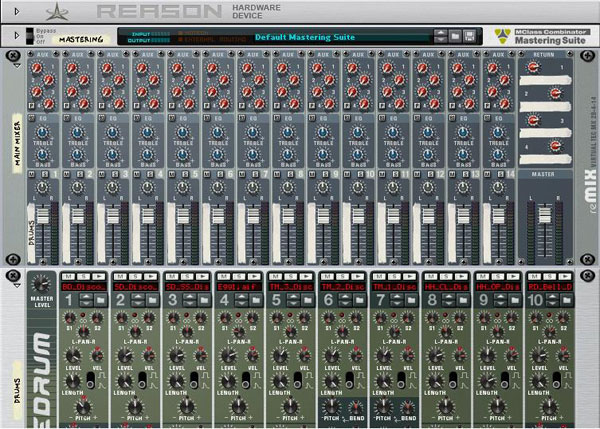Click channel 3 pan knob

pyautogui.click(x=112, y=188)
